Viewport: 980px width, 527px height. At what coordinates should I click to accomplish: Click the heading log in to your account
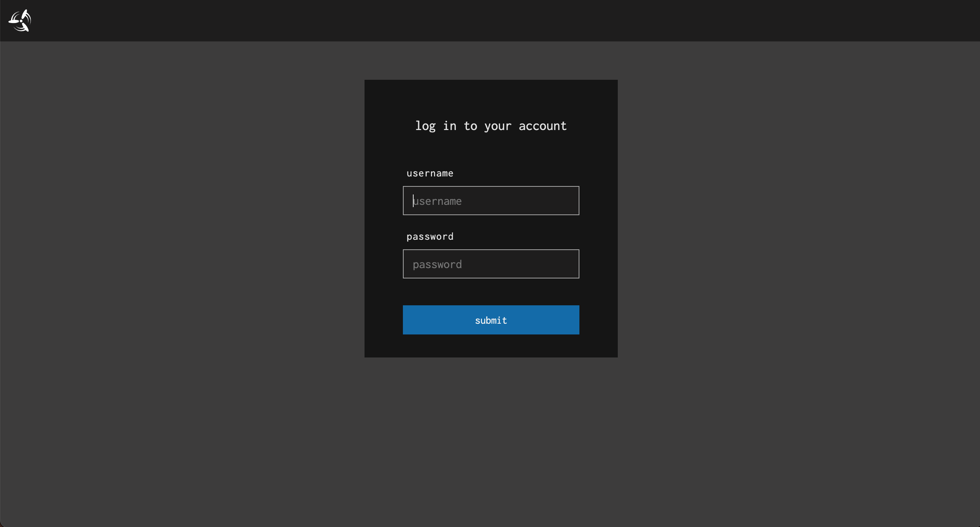pos(491,126)
